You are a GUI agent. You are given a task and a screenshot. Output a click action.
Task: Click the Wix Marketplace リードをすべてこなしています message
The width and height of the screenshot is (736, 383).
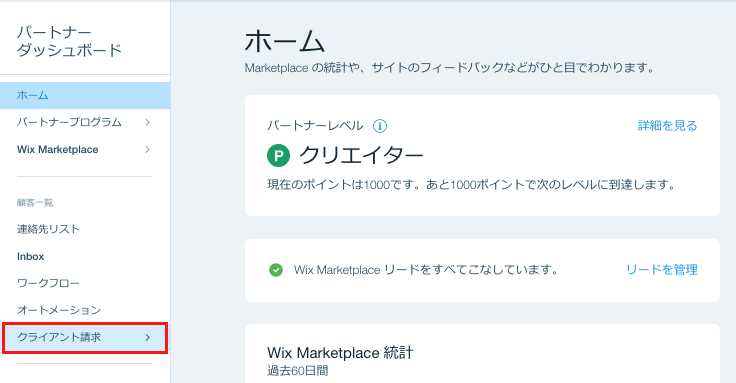(426, 270)
